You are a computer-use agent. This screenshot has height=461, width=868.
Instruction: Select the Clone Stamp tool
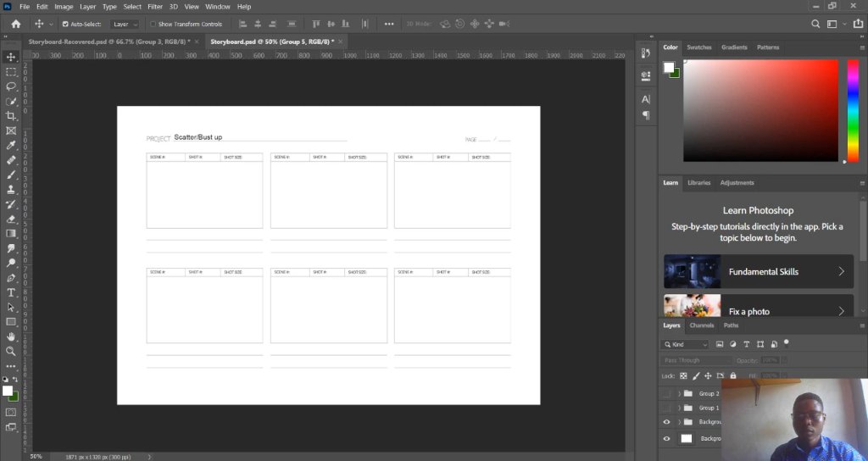10,189
